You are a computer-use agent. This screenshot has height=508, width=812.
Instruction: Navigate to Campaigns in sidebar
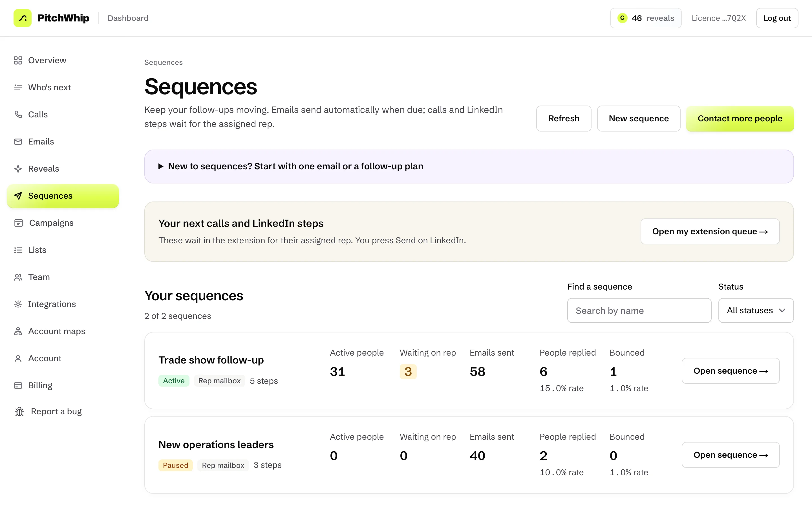63,223
